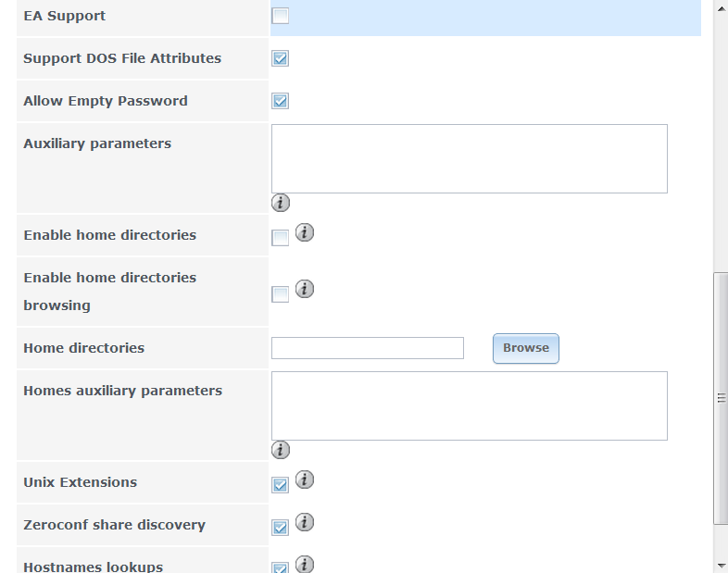Focus the Auxiliary parameters text area
728x573 pixels.
(x=469, y=158)
